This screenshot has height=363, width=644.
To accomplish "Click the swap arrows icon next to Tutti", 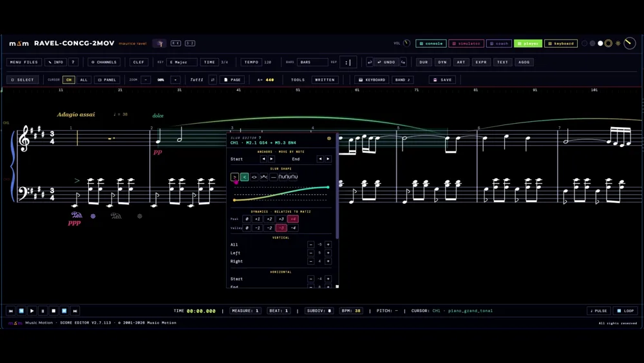I will click(213, 80).
